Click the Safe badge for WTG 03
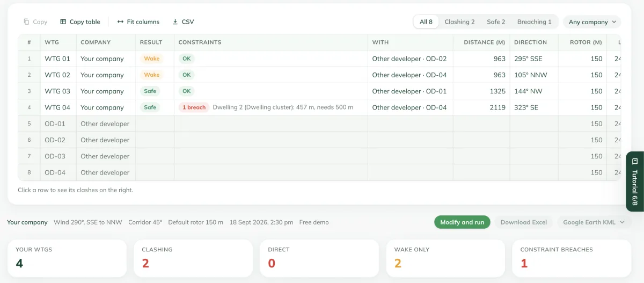 [x=150, y=91]
